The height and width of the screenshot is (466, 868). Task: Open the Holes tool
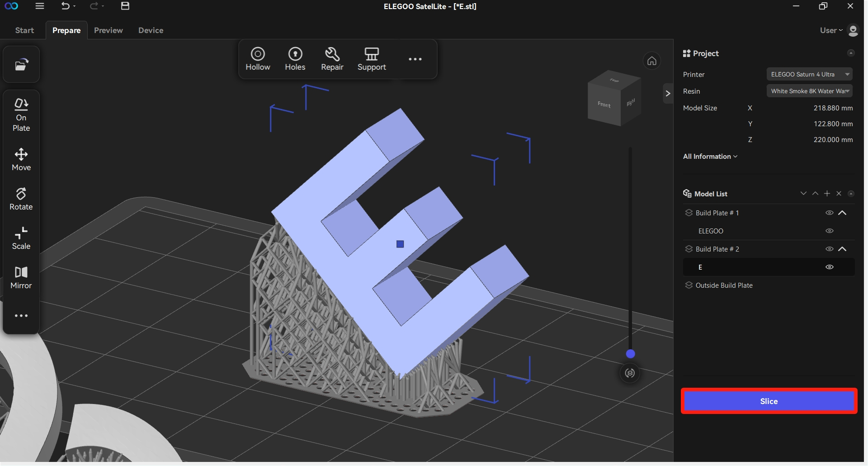295,59
